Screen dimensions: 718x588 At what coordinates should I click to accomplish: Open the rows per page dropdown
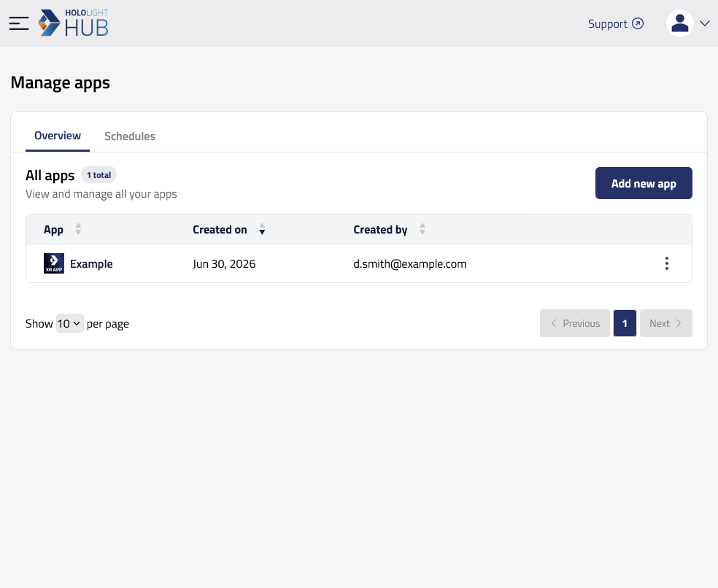(x=69, y=323)
